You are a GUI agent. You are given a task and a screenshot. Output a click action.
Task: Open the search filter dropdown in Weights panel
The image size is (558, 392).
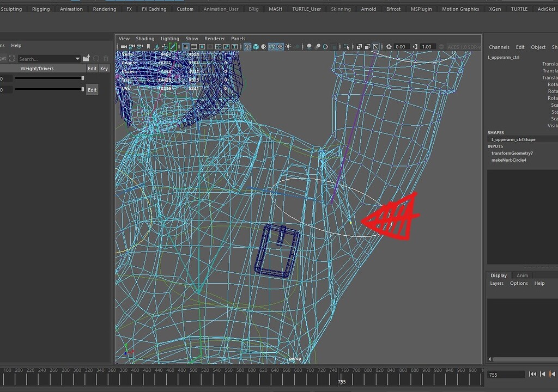click(x=76, y=58)
